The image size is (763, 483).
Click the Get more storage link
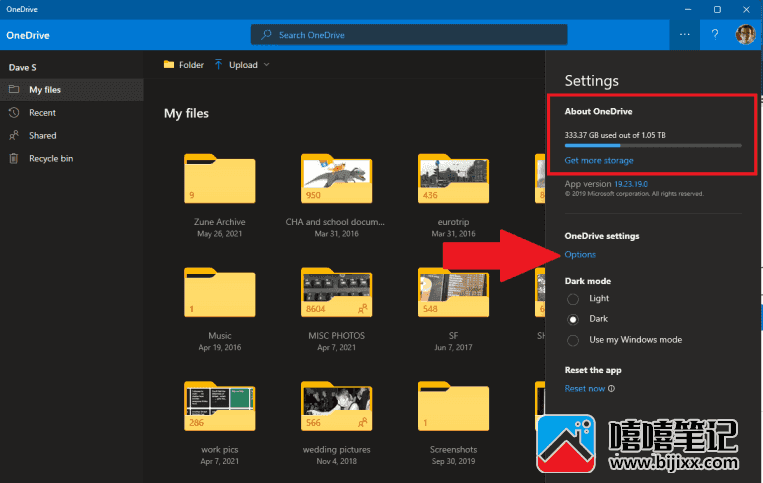tap(599, 160)
